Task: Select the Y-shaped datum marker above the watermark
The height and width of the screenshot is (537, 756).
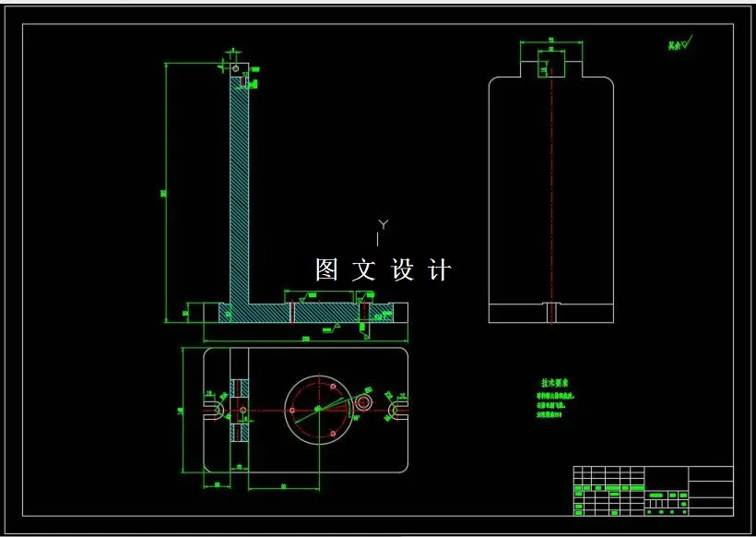Action: (x=382, y=225)
